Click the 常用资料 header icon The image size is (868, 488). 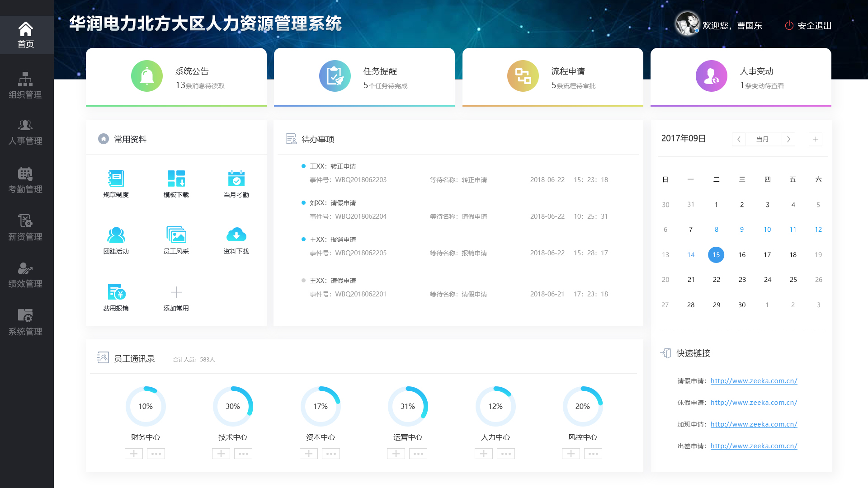[104, 139]
